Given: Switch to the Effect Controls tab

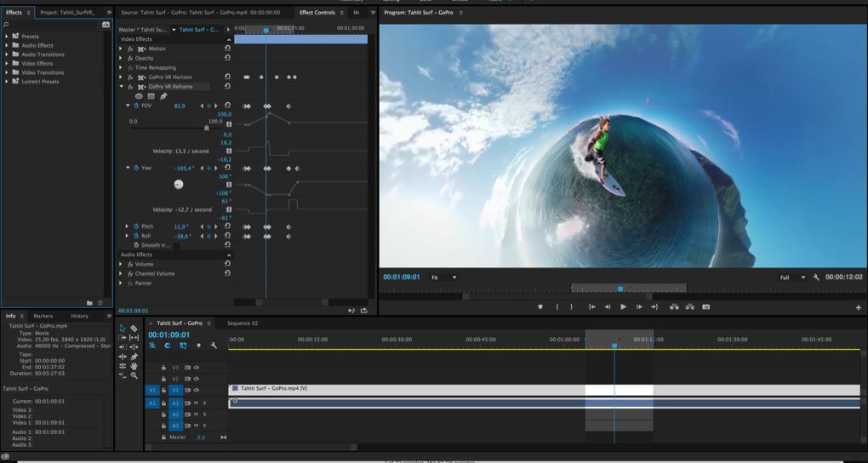Looking at the screenshot, I should pyautogui.click(x=317, y=12).
